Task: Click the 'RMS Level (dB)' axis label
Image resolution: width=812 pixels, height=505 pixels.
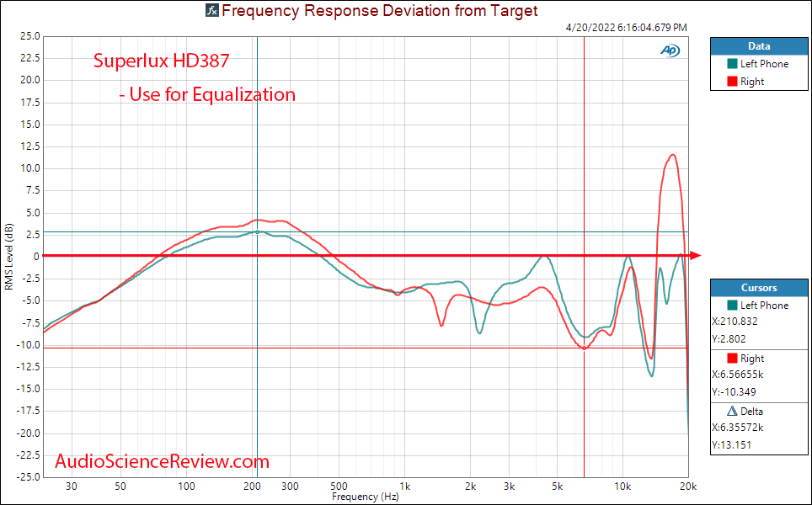Action: (8, 257)
